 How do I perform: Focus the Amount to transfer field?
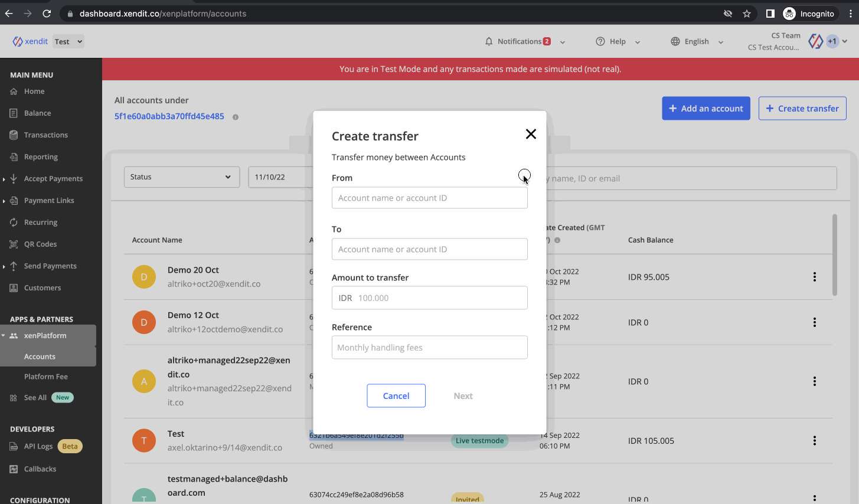(x=440, y=298)
